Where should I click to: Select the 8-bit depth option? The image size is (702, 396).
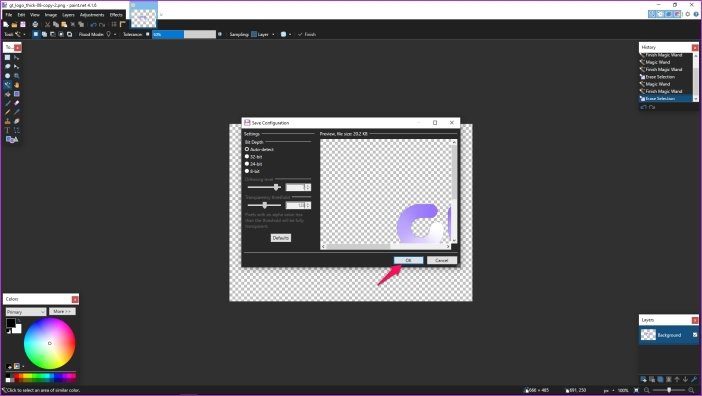pos(253,171)
